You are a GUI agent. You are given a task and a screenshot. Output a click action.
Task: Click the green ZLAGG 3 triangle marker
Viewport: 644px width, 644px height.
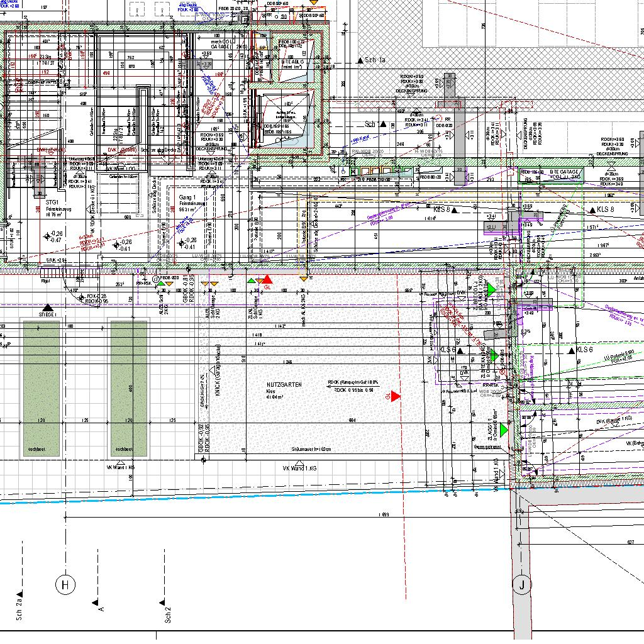[504, 431]
